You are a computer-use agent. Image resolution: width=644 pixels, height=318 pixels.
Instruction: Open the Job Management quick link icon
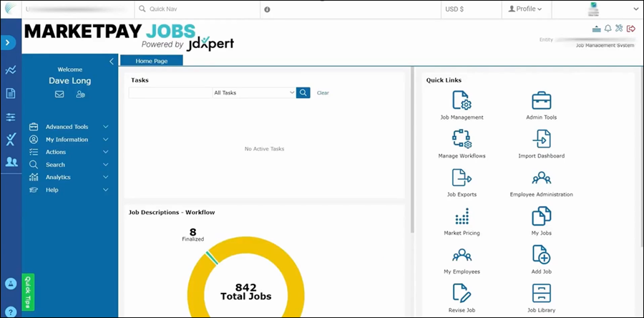point(462,100)
